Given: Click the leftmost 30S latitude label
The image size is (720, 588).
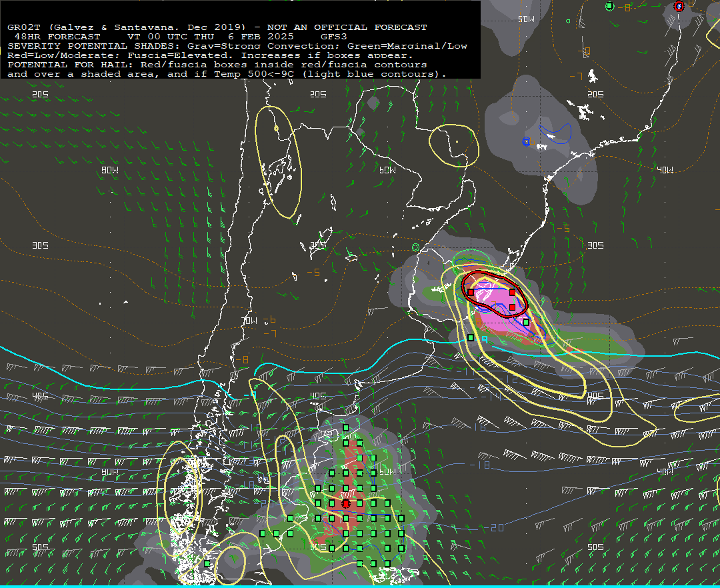Looking at the screenshot, I should tap(41, 245).
